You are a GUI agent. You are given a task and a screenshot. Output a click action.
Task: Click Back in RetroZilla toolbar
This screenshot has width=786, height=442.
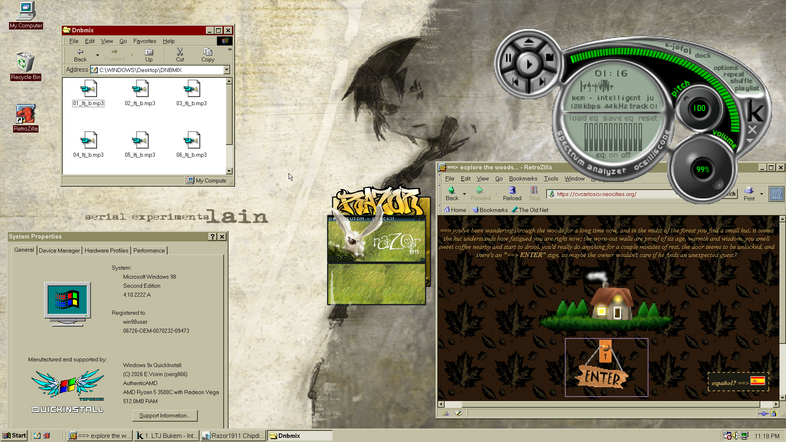(452, 193)
